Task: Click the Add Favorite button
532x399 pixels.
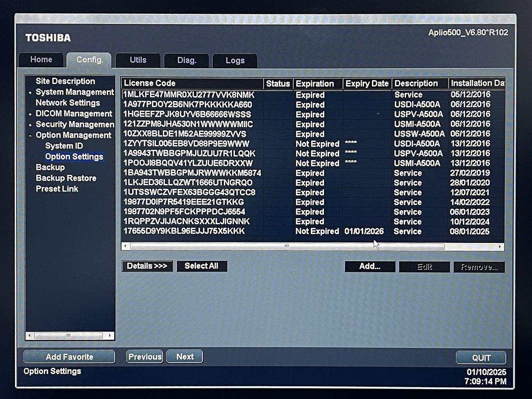Action: click(69, 357)
